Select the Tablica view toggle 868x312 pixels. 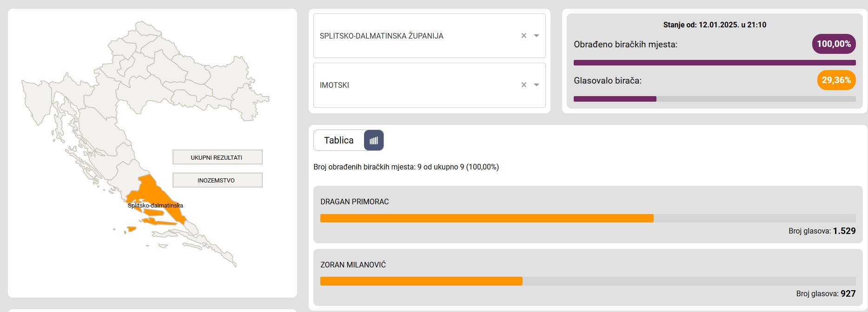coord(339,140)
